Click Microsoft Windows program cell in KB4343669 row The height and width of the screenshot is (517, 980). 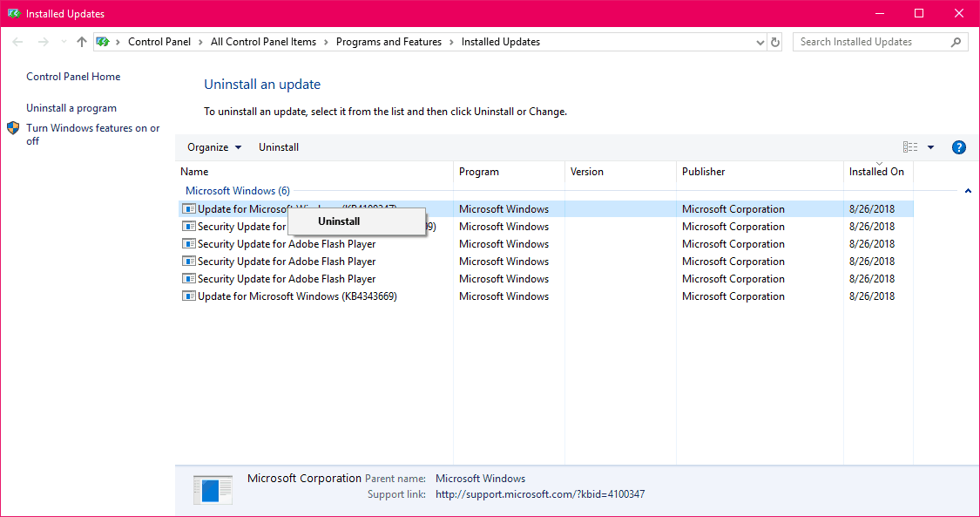pyautogui.click(x=504, y=296)
